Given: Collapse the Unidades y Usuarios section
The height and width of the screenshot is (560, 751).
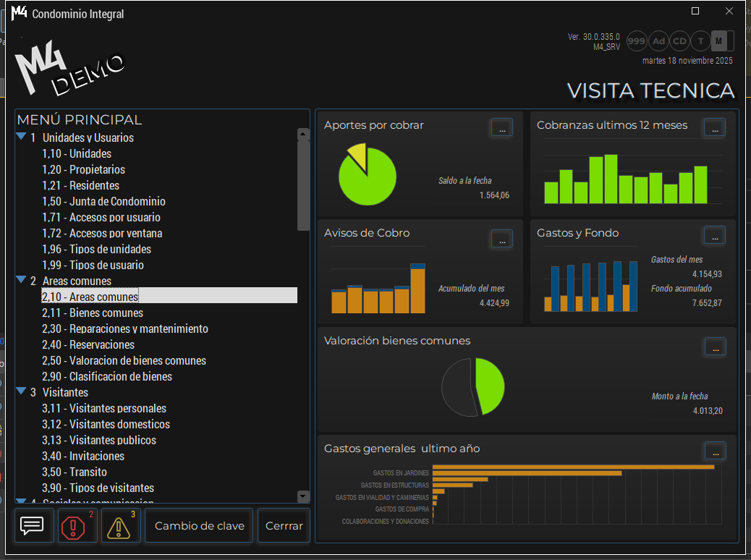Looking at the screenshot, I should pyautogui.click(x=21, y=137).
